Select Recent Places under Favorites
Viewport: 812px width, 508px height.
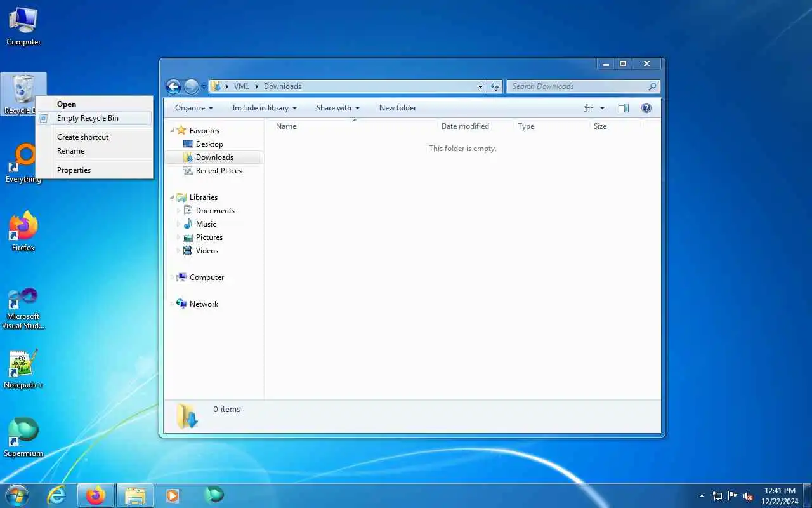pyautogui.click(x=218, y=171)
